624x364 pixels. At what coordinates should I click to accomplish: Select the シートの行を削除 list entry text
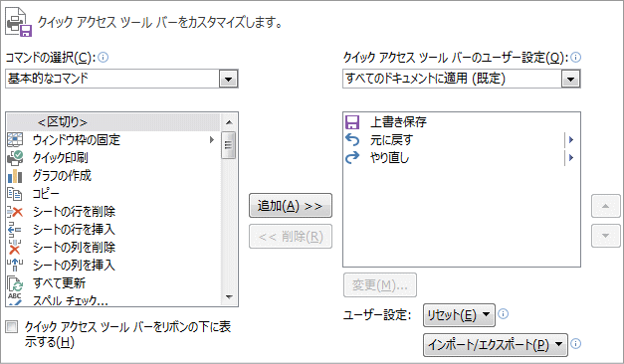point(74,212)
